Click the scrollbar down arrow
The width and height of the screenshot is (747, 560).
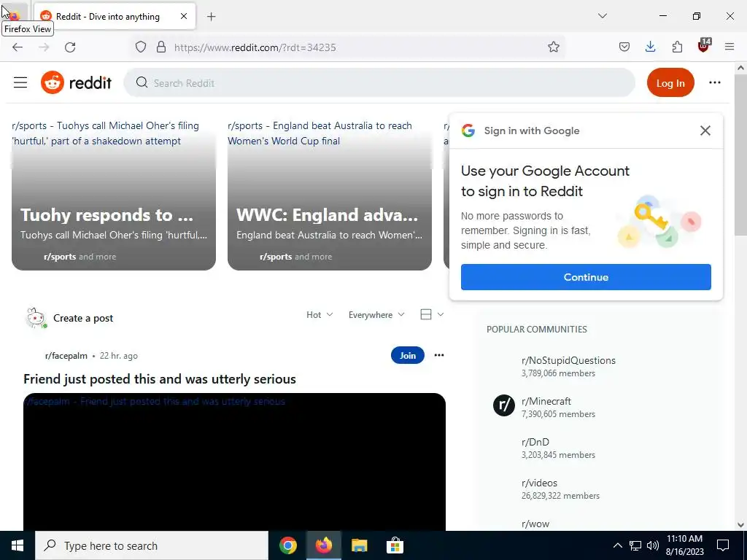pyautogui.click(x=740, y=525)
